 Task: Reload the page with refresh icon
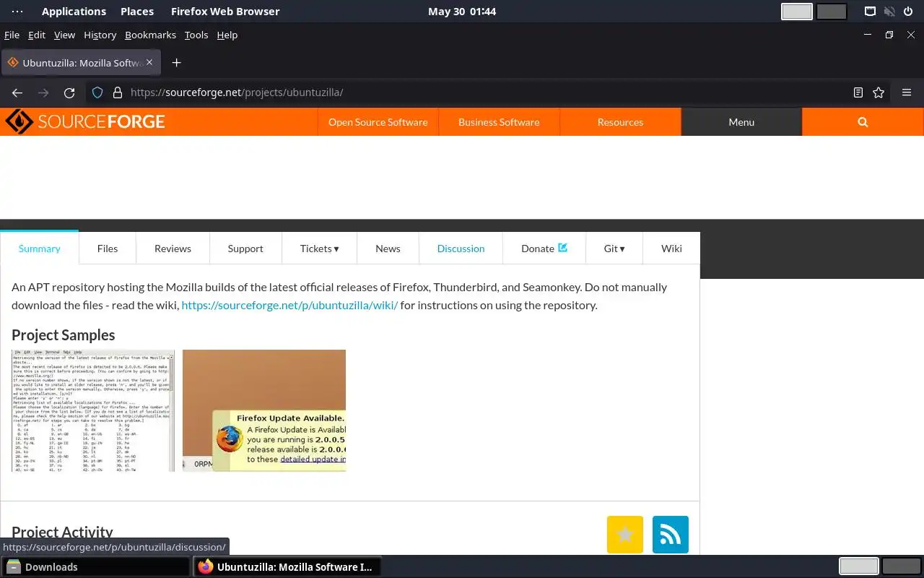pos(69,92)
